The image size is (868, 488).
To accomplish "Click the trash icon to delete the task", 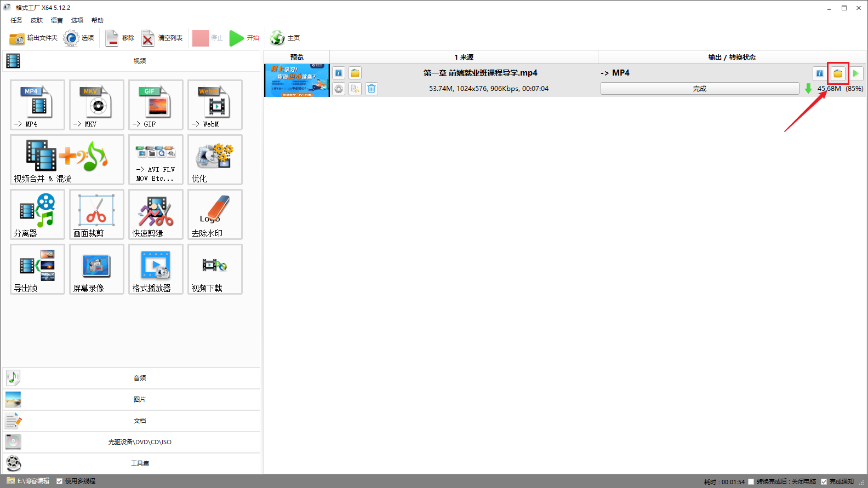I will point(372,89).
